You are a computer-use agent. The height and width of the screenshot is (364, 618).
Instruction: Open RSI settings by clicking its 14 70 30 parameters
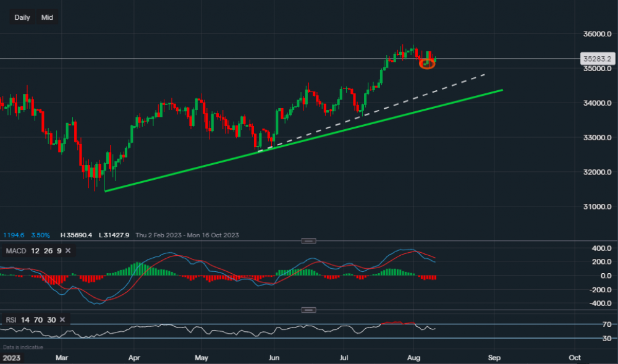point(38,320)
